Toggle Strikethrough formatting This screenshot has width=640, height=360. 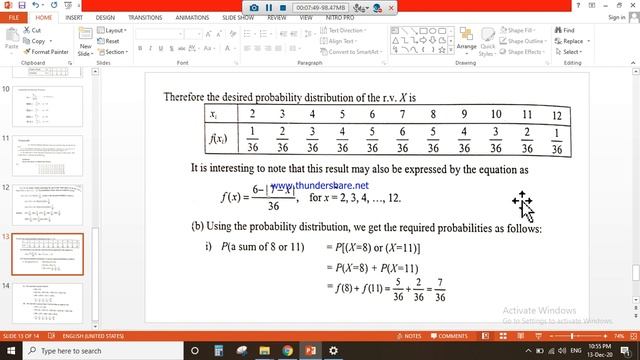tap(181, 48)
